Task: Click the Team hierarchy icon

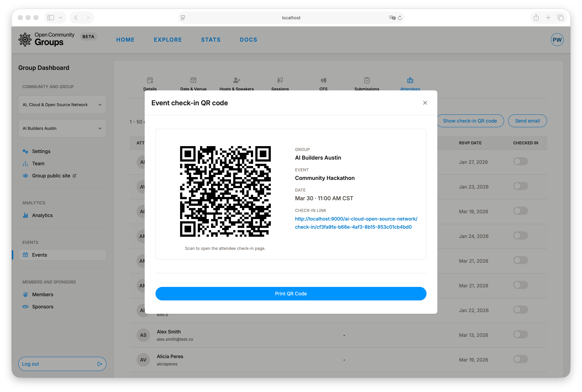Action: (25, 164)
